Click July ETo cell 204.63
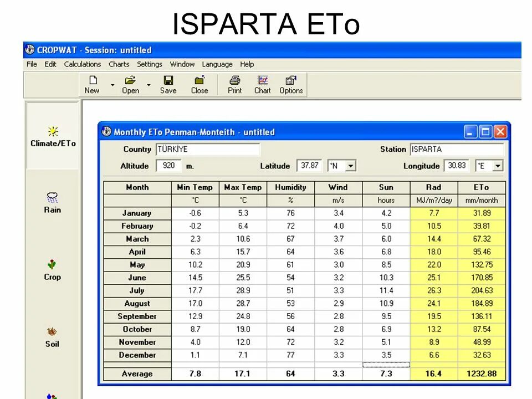The image size is (532, 399). pos(482,290)
